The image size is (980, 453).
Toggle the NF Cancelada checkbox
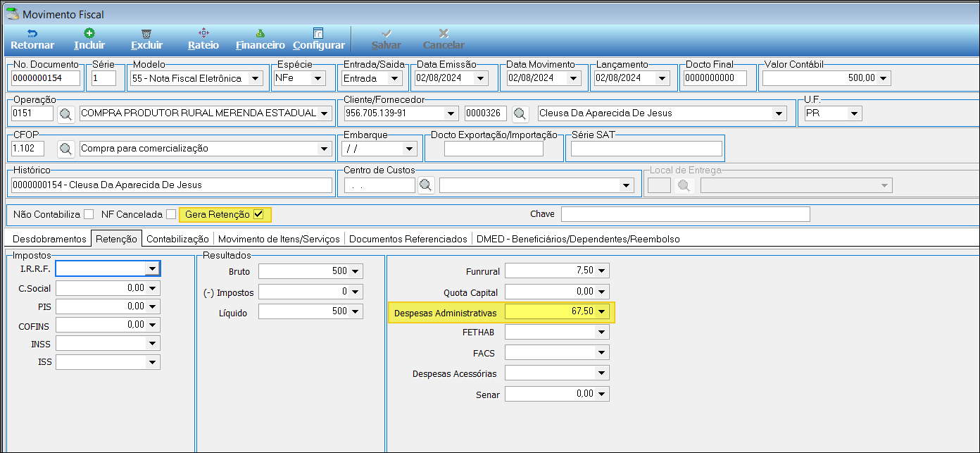tap(171, 214)
